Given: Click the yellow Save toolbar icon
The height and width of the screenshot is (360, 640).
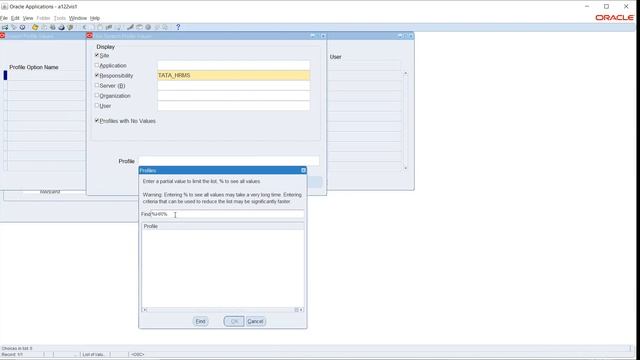Looking at the screenshot, I should (x=35, y=27).
